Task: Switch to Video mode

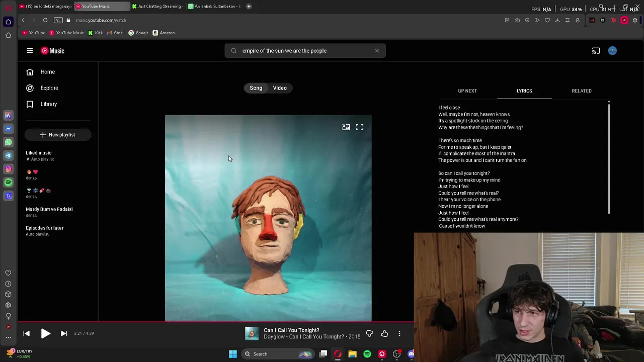Action: pyautogui.click(x=280, y=88)
